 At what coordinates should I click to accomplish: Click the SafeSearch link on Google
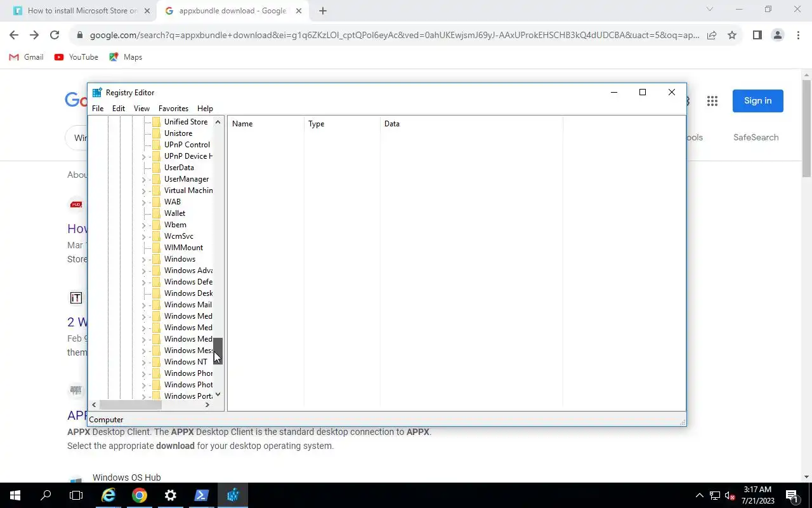pyautogui.click(x=756, y=137)
